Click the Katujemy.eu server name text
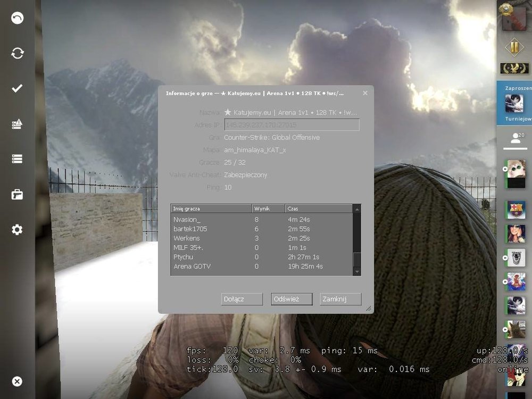 coord(290,112)
